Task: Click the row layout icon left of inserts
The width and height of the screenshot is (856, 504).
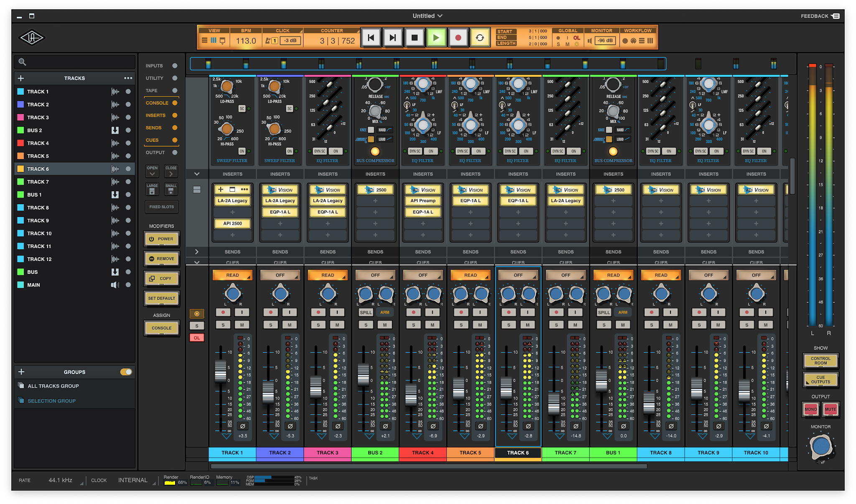Action: 197,190
